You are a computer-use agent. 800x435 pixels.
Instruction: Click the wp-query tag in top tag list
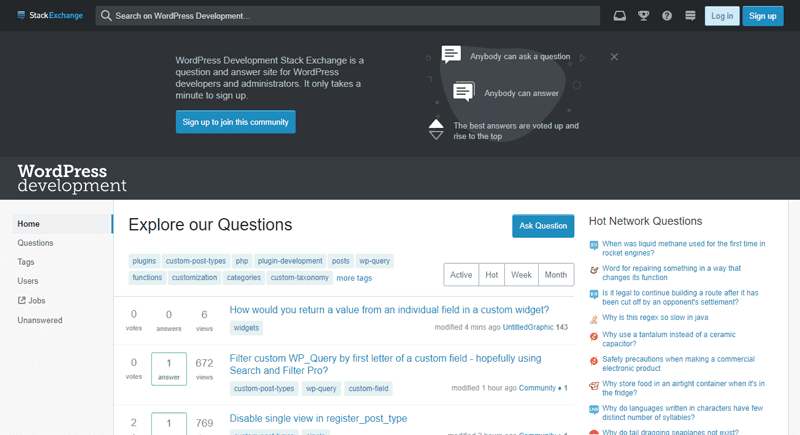pos(374,261)
